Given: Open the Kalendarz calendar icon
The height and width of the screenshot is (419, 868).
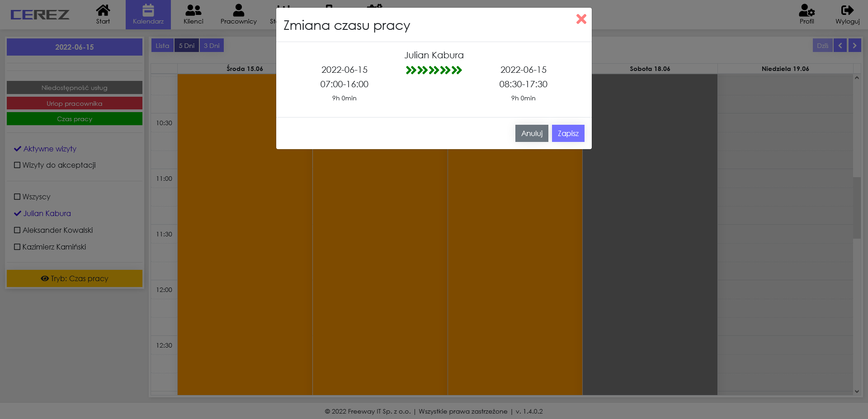Looking at the screenshot, I should tap(148, 10).
